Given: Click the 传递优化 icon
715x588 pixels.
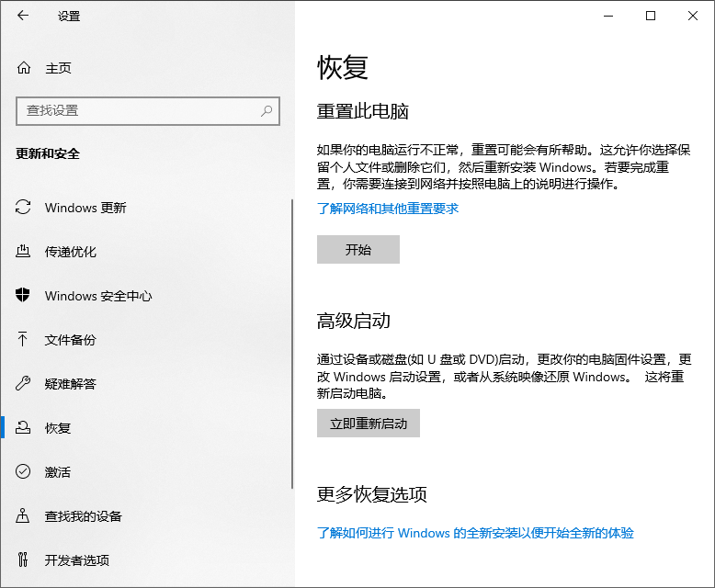Looking at the screenshot, I should click(x=23, y=251).
